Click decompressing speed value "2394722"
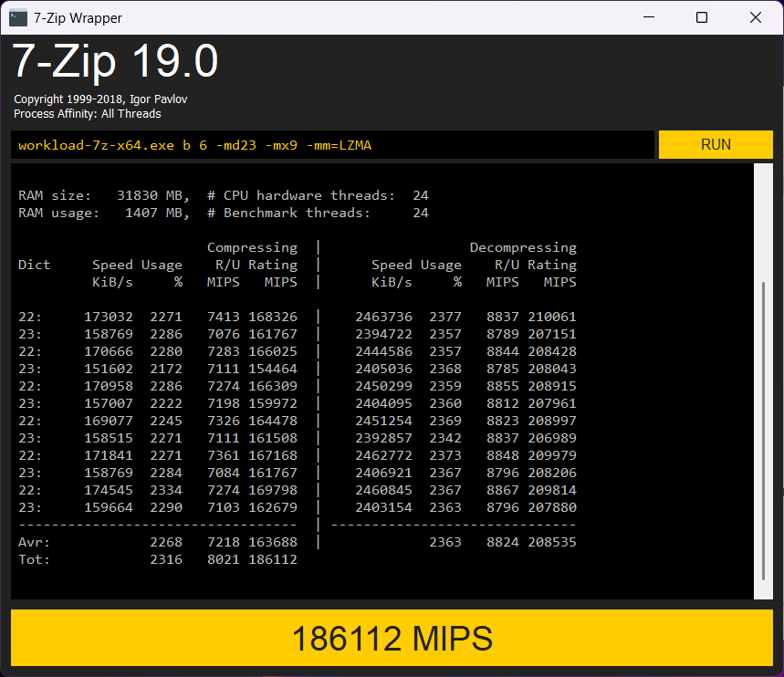The height and width of the screenshot is (677, 784). 384,334
